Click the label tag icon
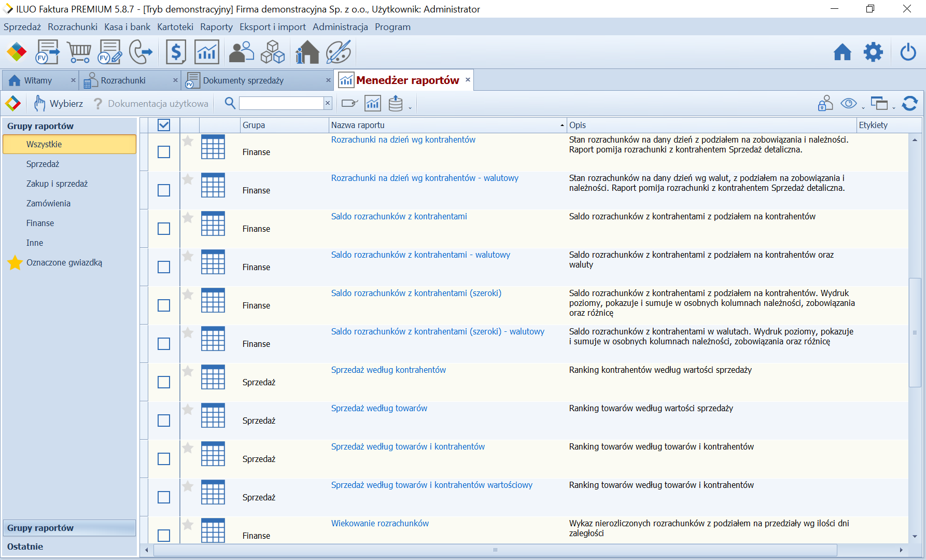Image resolution: width=926 pixels, height=560 pixels. click(x=350, y=103)
